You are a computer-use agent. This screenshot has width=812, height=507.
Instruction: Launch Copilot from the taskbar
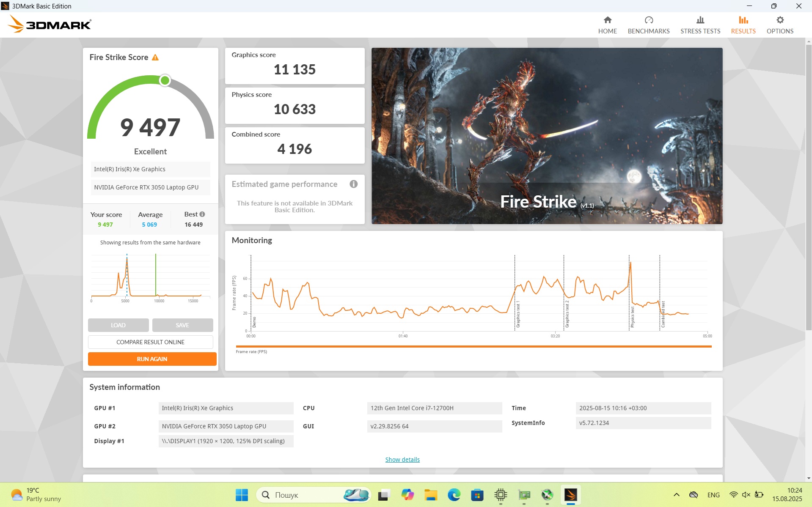pos(407,495)
